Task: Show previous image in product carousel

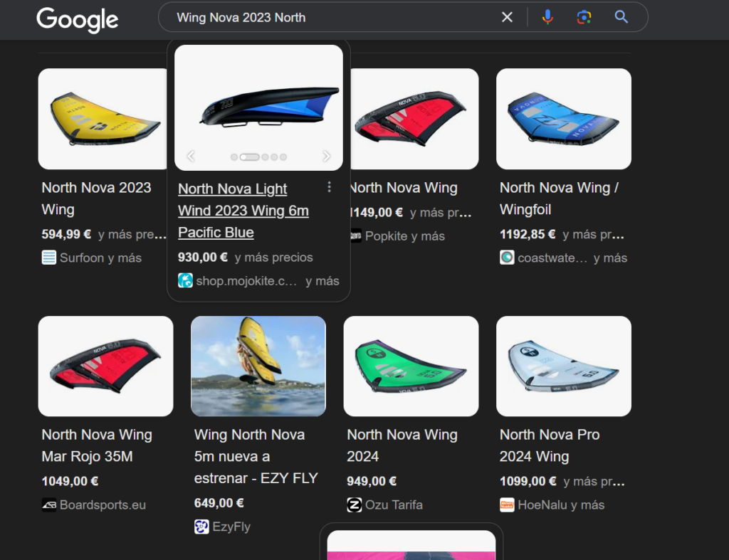Action: pyautogui.click(x=191, y=157)
